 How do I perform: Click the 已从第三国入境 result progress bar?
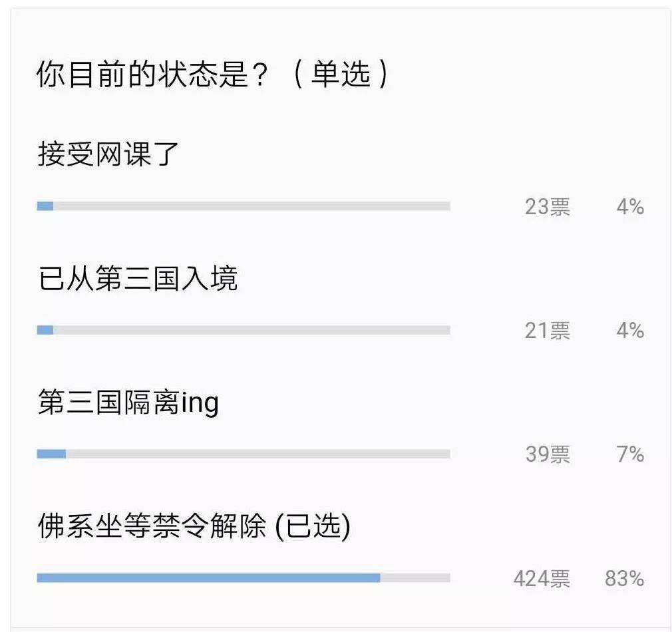point(244,330)
